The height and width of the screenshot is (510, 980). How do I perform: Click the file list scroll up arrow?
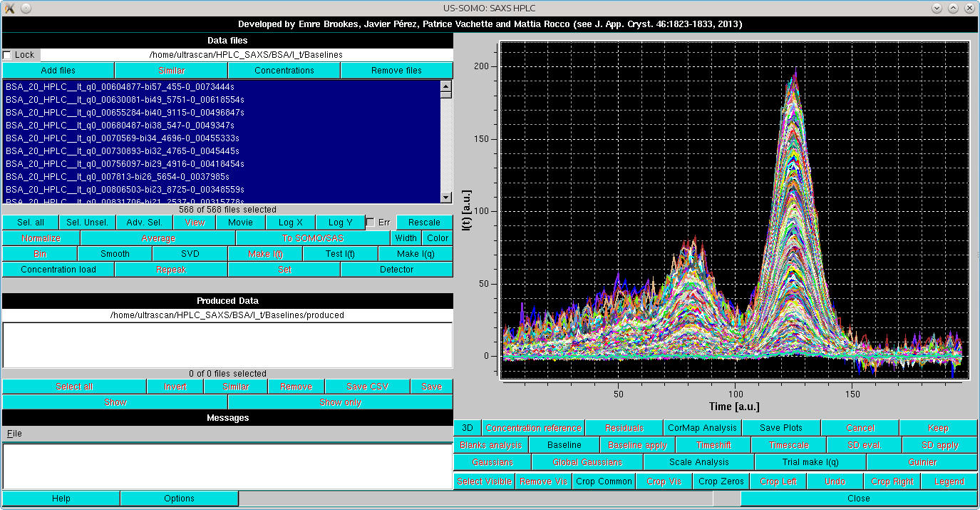446,86
